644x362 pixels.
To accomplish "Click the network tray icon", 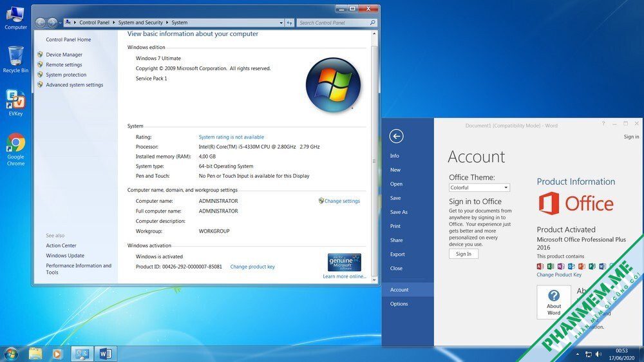I will pyautogui.click(x=588, y=354).
